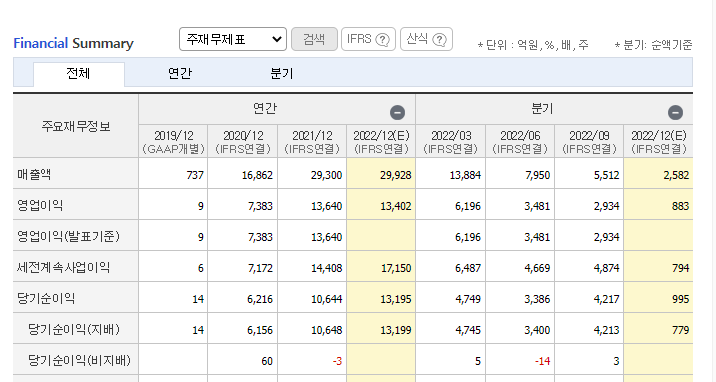Select the 당기순이익 row label
The image size is (716, 382).
click(x=46, y=299)
